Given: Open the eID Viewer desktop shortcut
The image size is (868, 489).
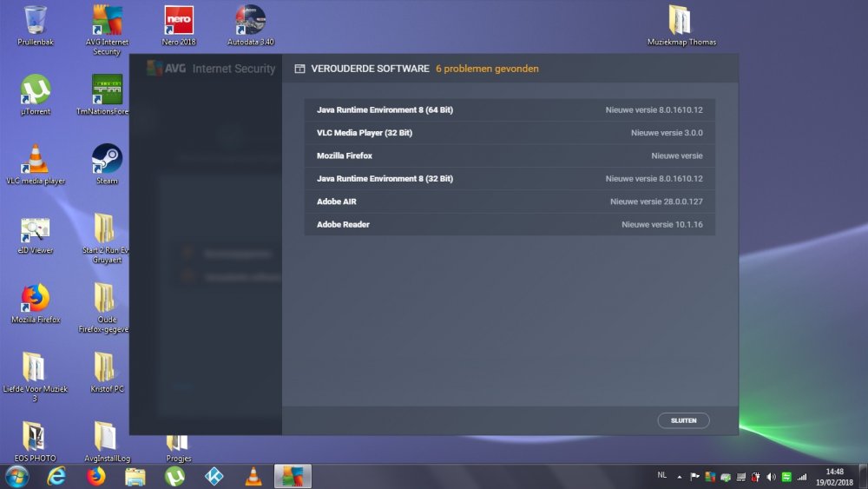Looking at the screenshot, I should coord(36,235).
